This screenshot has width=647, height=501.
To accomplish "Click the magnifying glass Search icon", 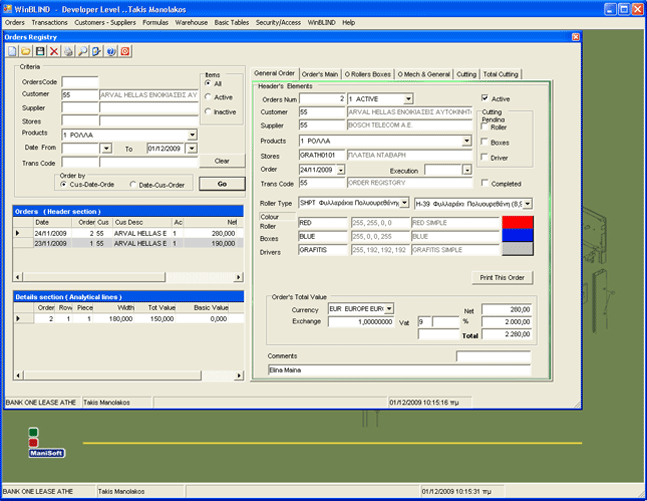I will coord(83,51).
